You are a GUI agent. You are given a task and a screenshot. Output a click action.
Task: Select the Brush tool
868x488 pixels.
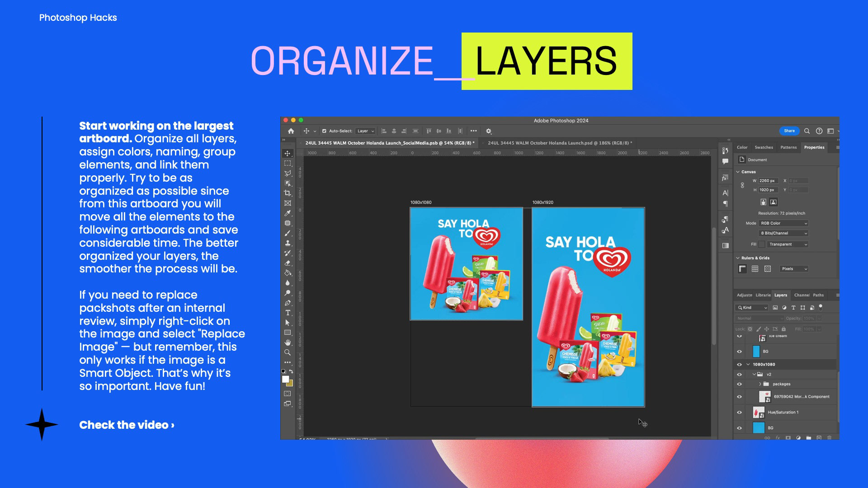(x=288, y=233)
